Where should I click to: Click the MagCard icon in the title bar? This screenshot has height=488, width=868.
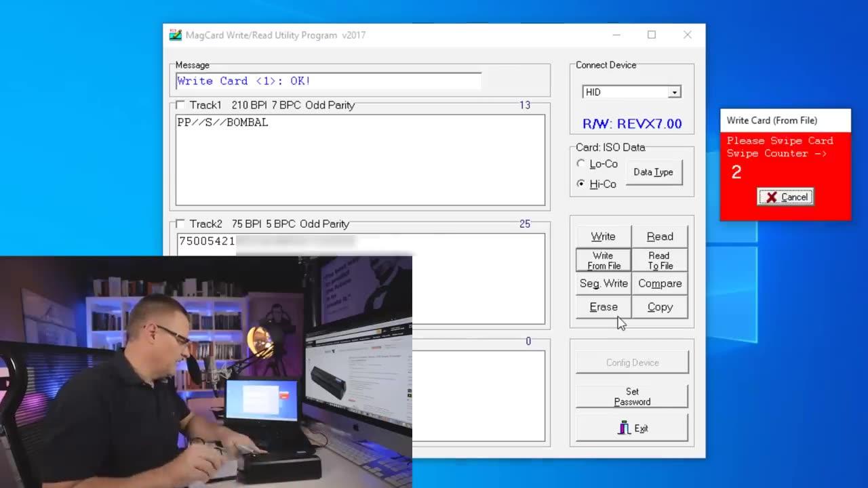pos(175,35)
